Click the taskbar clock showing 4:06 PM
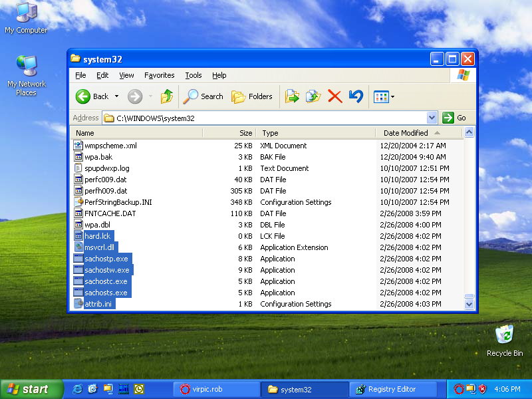The width and height of the screenshot is (532, 399). pos(507,389)
